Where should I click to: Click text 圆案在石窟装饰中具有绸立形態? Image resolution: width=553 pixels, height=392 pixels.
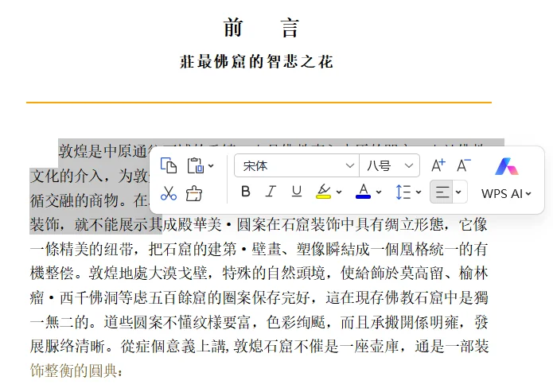click(x=340, y=225)
